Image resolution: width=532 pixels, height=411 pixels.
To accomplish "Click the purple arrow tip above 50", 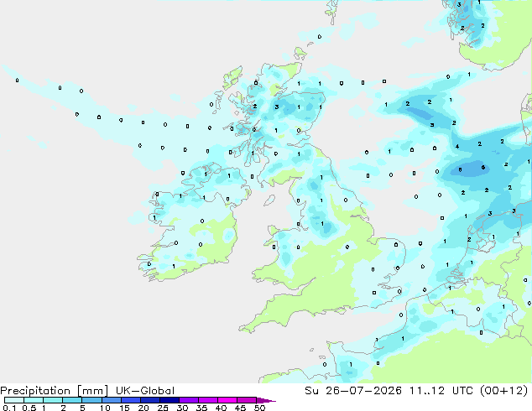I will tap(266, 400).
